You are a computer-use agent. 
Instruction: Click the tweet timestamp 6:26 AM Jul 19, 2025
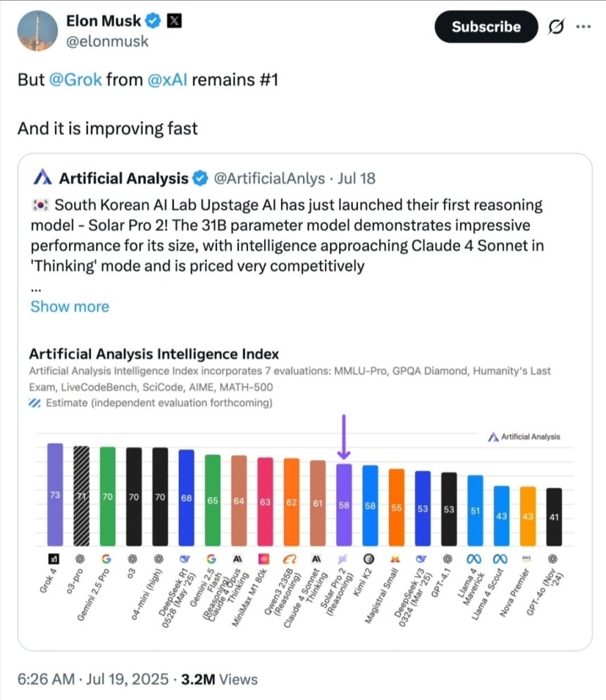[x=93, y=679]
